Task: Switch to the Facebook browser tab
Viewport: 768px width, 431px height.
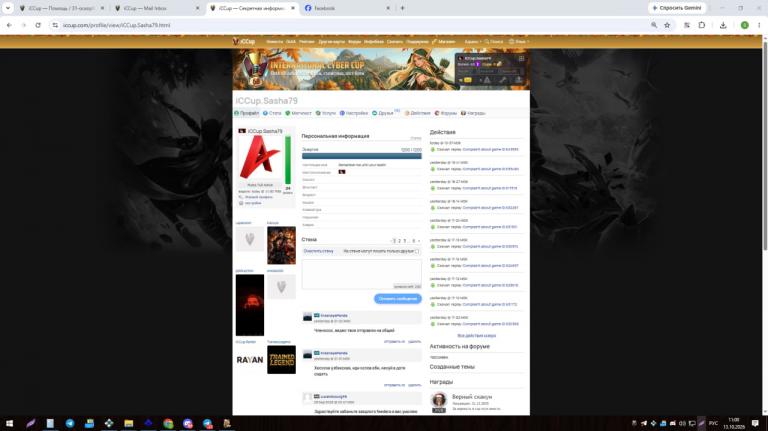Action: coord(347,8)
